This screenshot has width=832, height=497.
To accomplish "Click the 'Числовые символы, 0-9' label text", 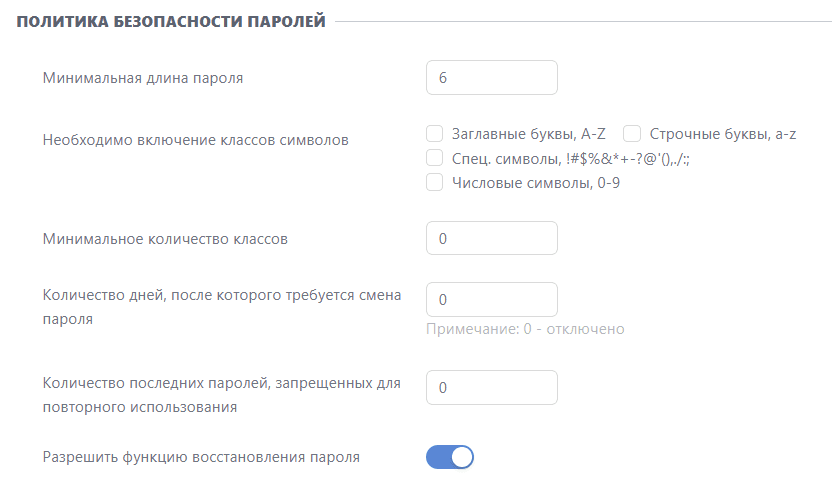I will click(x=536, y=183).
